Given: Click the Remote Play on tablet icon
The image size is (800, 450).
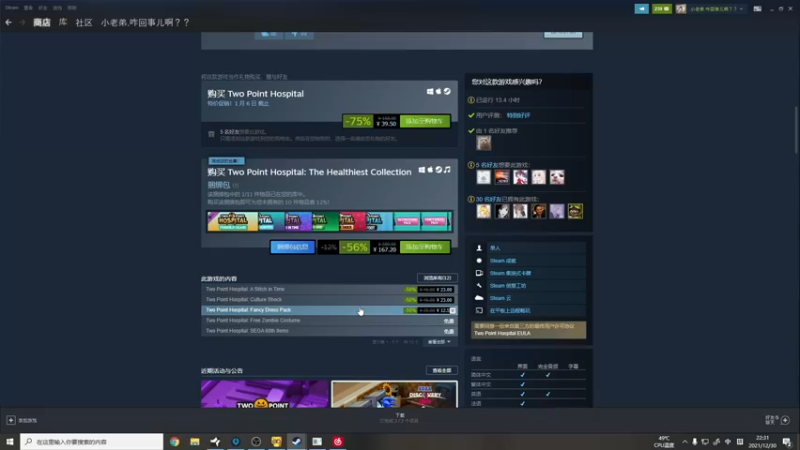Looking at the screenshot, I should 479,310.
